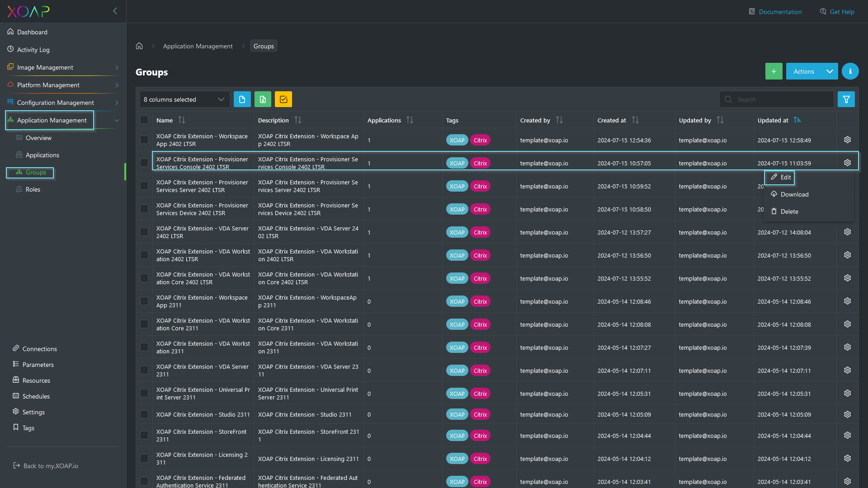Open gear menu for Studio 2311 row
868x488 pixels.
(847, 415)
